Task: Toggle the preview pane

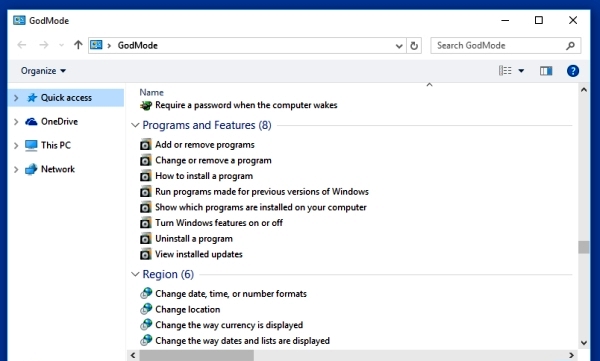Action: pyautogui.click(x=546, y=71)
